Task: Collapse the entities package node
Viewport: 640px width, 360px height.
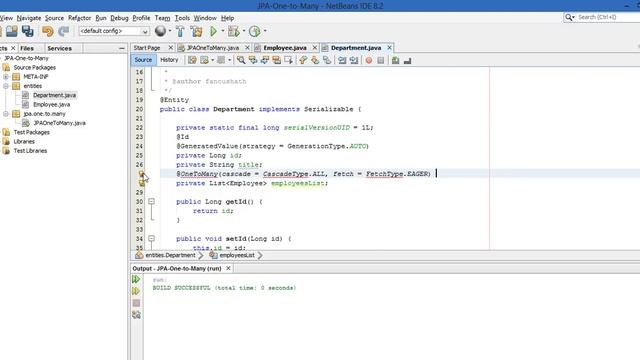Action: [x=6, y=86]
